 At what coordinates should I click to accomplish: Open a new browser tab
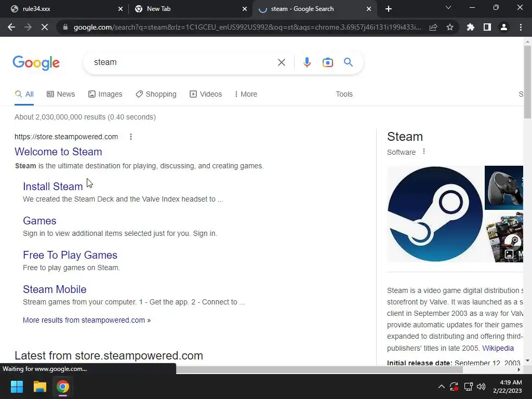389,9
